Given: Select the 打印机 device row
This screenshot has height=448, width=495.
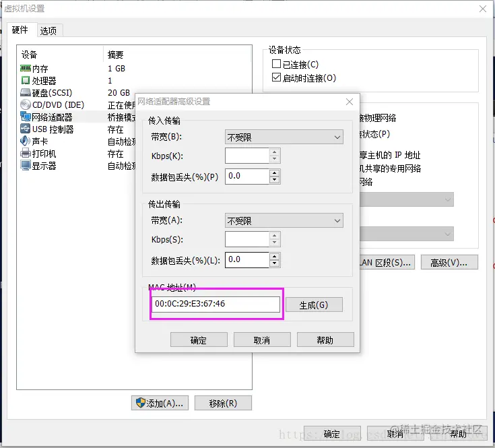Looking at the screenshot, I should [x=77, y=154].
